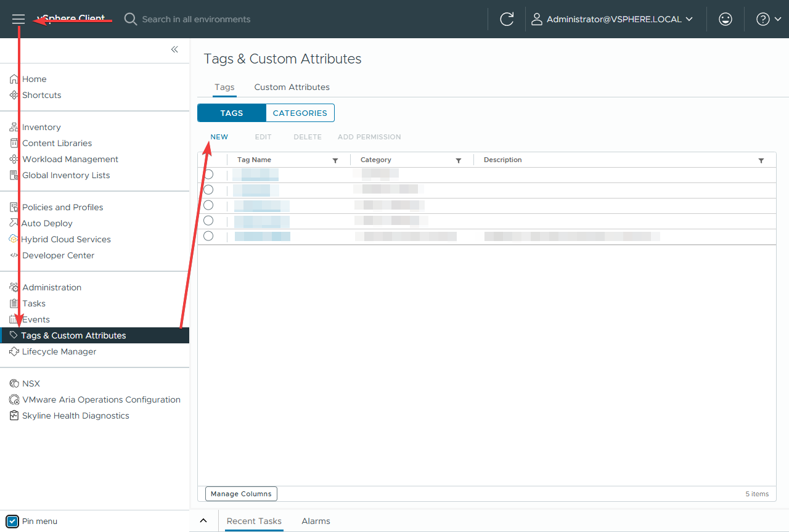Toggle the Pin menu checkbox
This screenshot has height=532, width=789.
[x=12, y=521]
